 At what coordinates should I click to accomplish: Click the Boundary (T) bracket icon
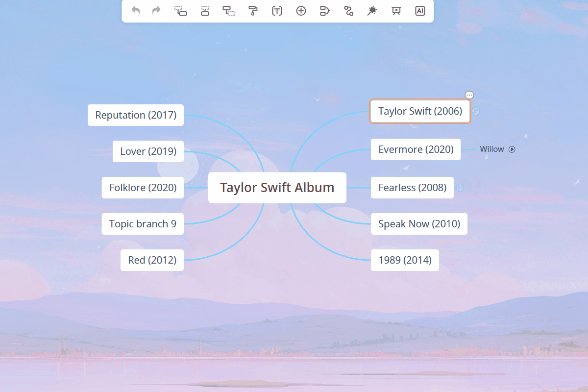[277, 11]
